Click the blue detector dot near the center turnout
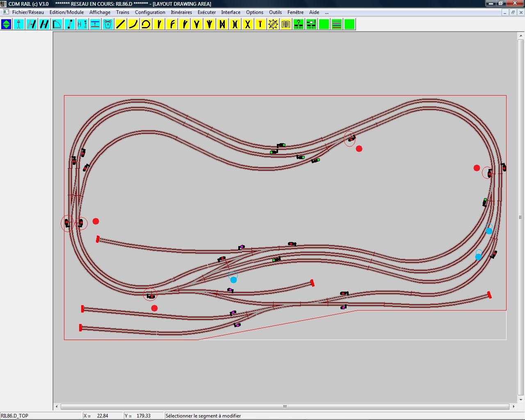525x420 pixels. tap(233, 280)
